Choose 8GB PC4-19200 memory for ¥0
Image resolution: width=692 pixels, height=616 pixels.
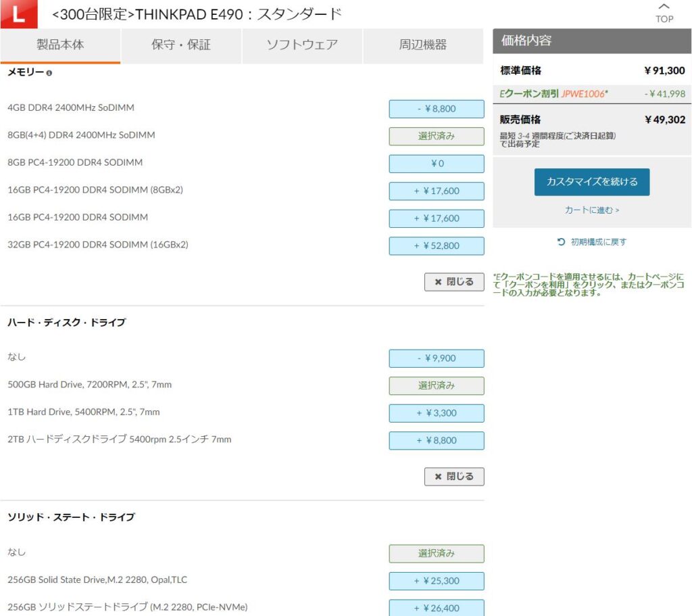tap(437, 164)
